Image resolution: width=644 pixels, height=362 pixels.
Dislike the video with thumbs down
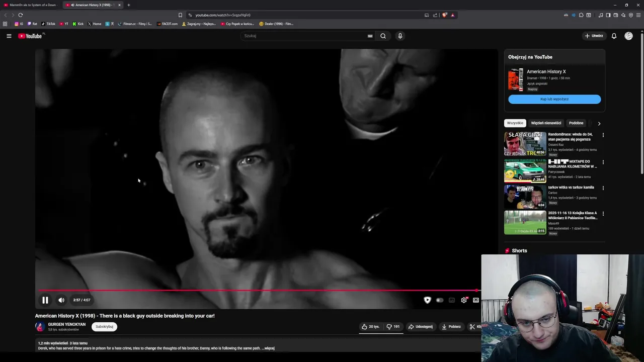(393, 327)
